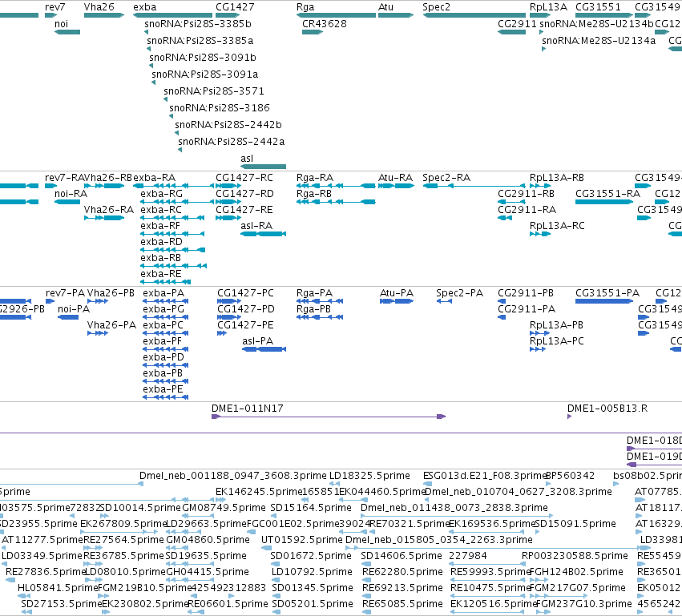This screenshot has width=682, height=616.
Task: Select the RE65085.5prime EST label
Action: pos(403,604)
